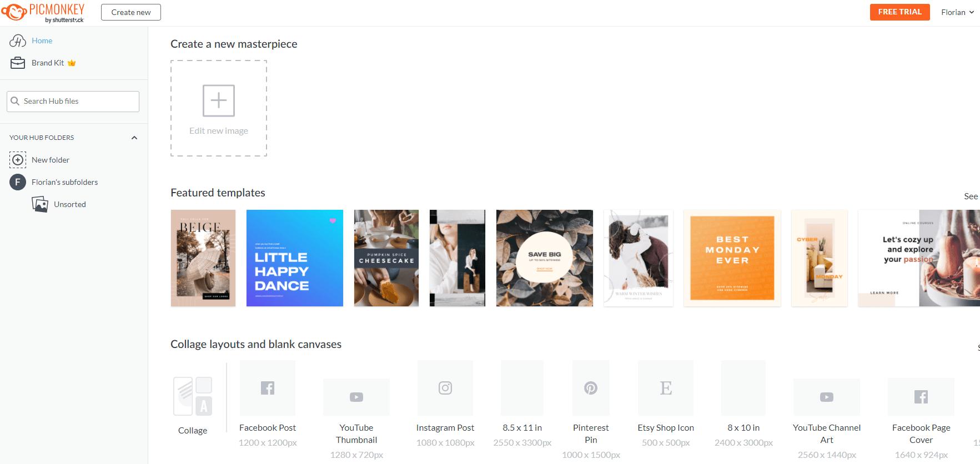Click the Create new button
980x464 pixels.
click(x=130, y=12)
